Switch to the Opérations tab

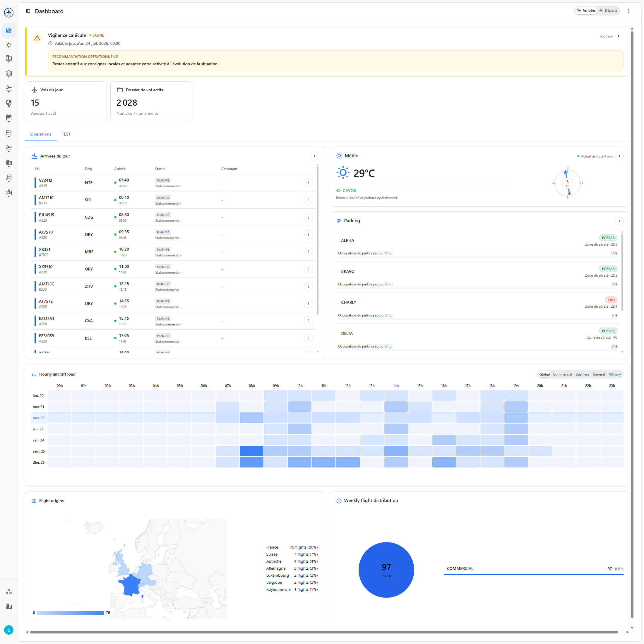coord(41,134)
